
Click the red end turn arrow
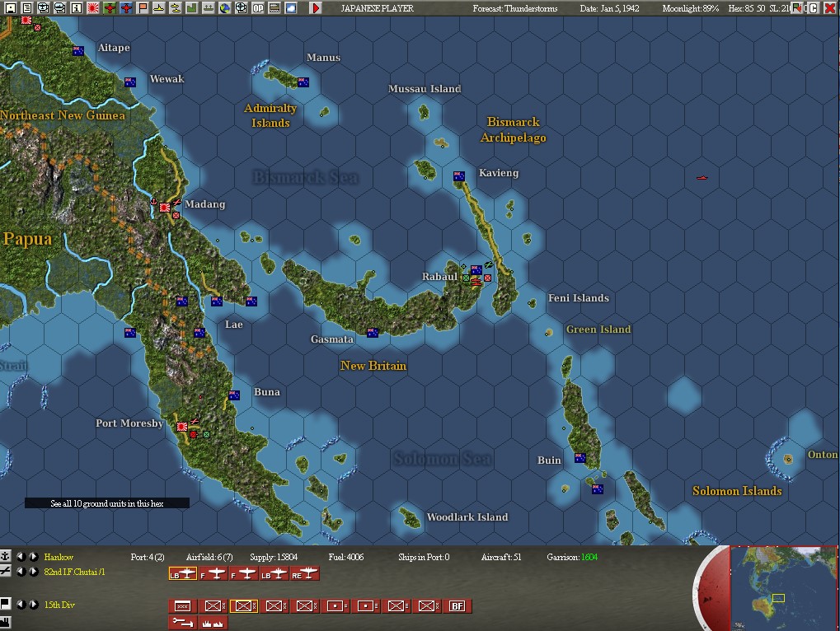[x=316, y=8]
